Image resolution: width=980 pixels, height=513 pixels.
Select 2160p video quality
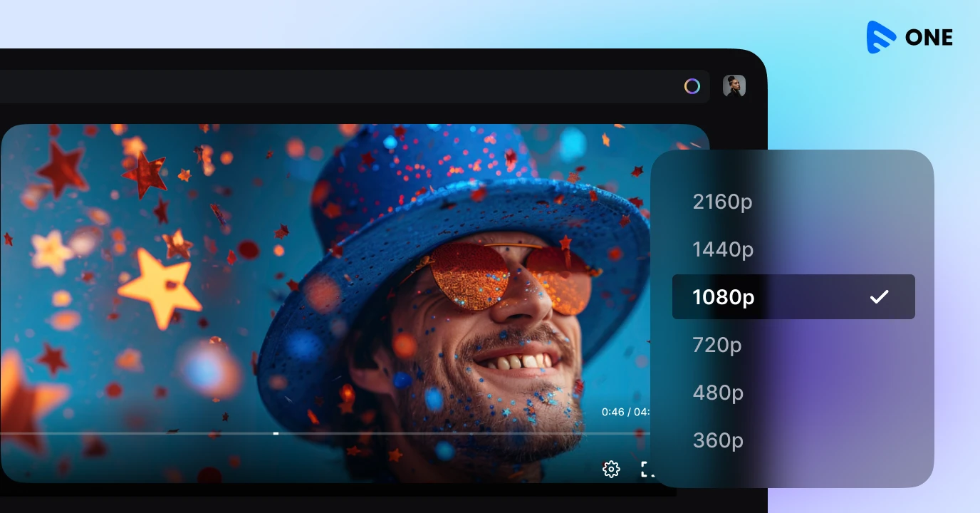[x=722, y=202]
